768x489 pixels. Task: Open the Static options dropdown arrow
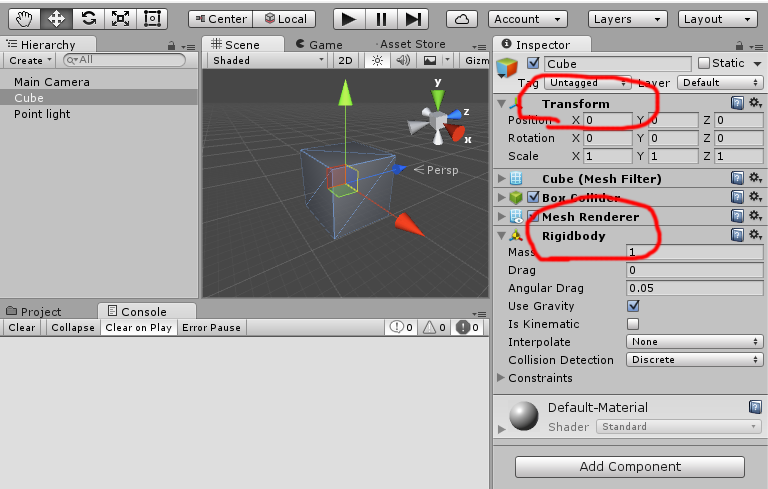757,64
